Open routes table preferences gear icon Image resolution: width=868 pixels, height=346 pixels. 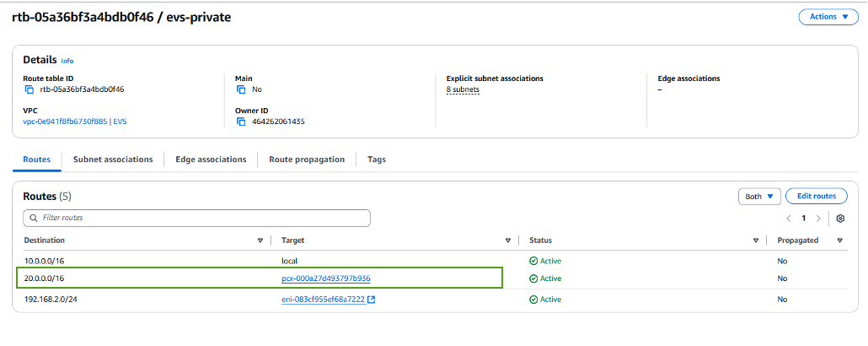(x=840, y=218)
